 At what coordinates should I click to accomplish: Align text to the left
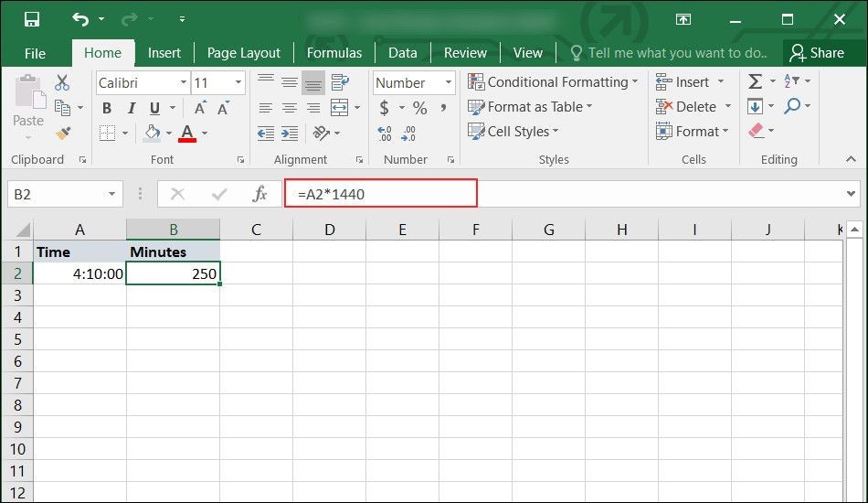266,108
